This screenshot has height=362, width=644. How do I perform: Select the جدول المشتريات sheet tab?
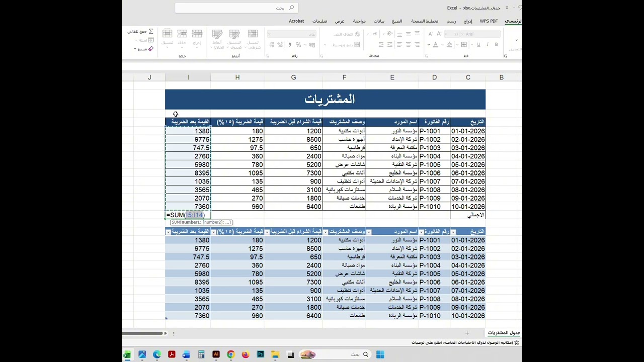pos(504,333)
